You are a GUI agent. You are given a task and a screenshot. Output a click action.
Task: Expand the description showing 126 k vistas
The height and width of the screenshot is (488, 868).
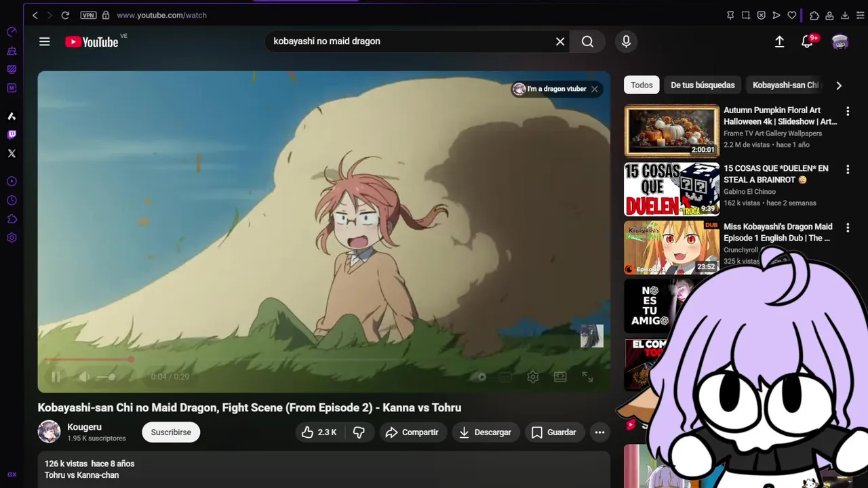(x=323, y=469)
